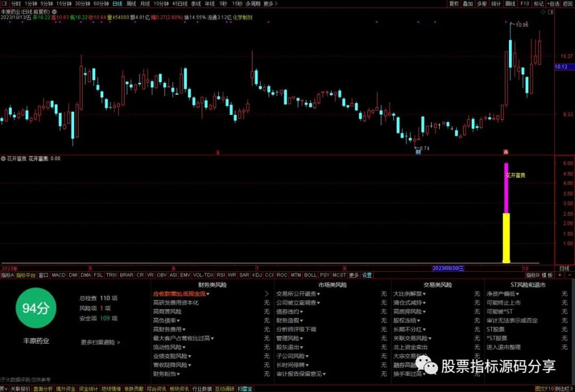
Task: Select the BRAR indicator
Action: tap(127, 275)
